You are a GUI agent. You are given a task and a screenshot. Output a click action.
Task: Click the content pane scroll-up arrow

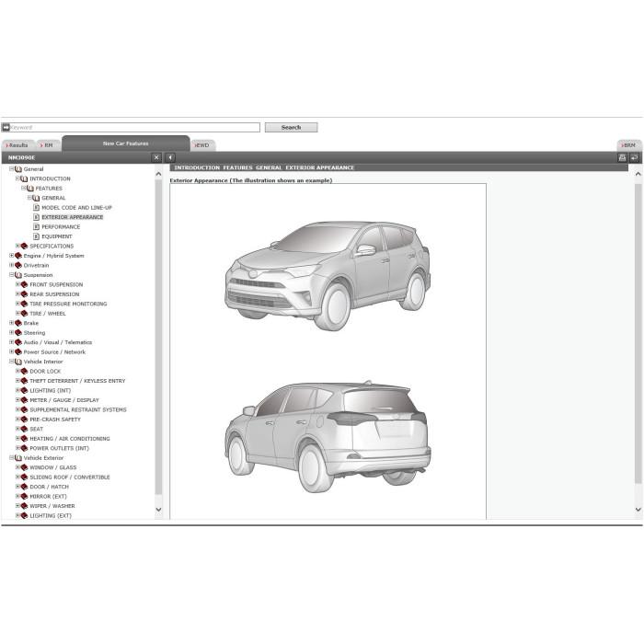coord(638,174)
